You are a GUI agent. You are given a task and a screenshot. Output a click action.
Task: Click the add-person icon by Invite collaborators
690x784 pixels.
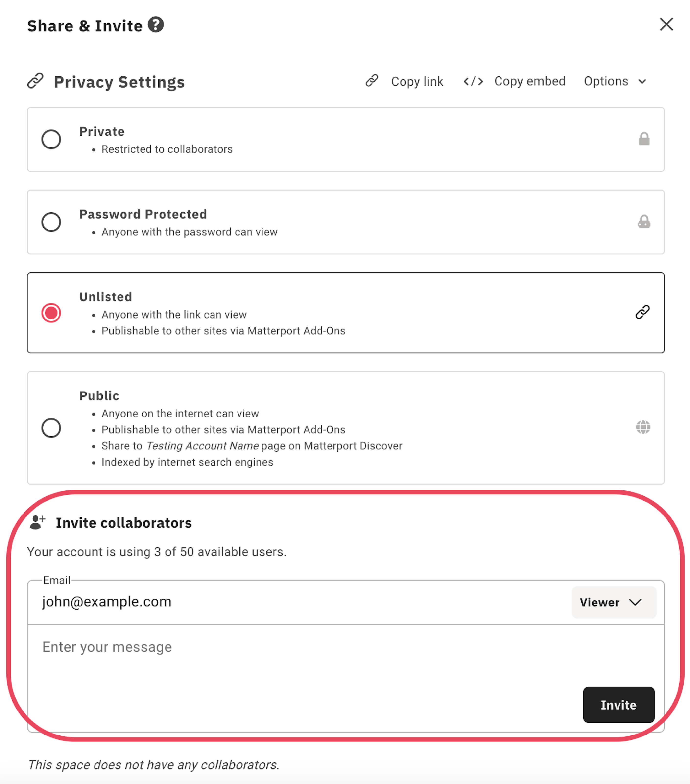[37, 522]
